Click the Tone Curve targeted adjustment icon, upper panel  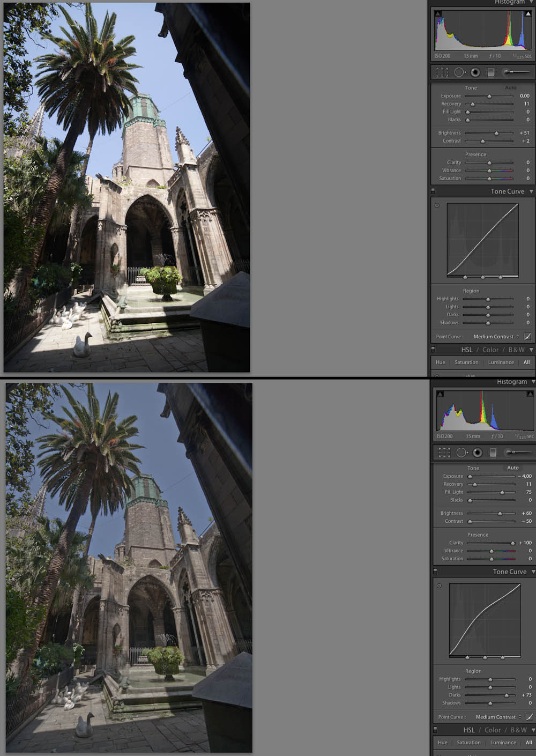(437, 205)
